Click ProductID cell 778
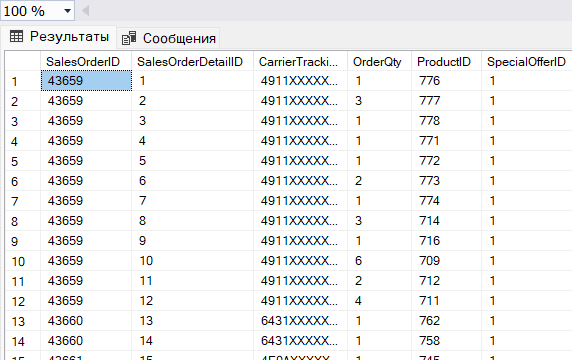 click(x=447, y=121)
